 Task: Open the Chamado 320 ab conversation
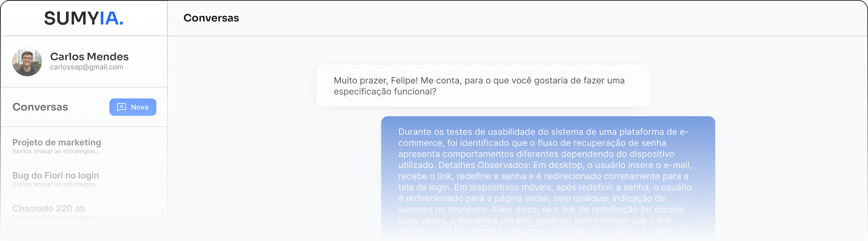(x=49, y=209)
